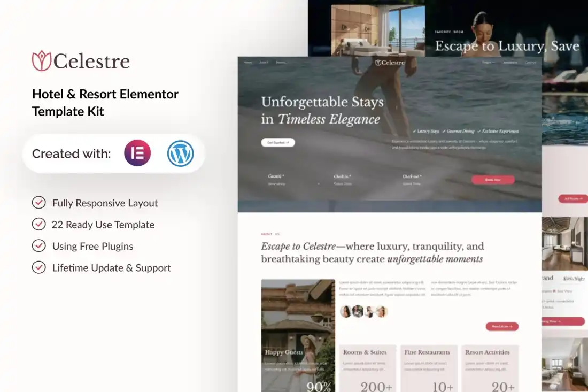
Task: Expand the Pages menu in the header
Action: pos(487,63)
